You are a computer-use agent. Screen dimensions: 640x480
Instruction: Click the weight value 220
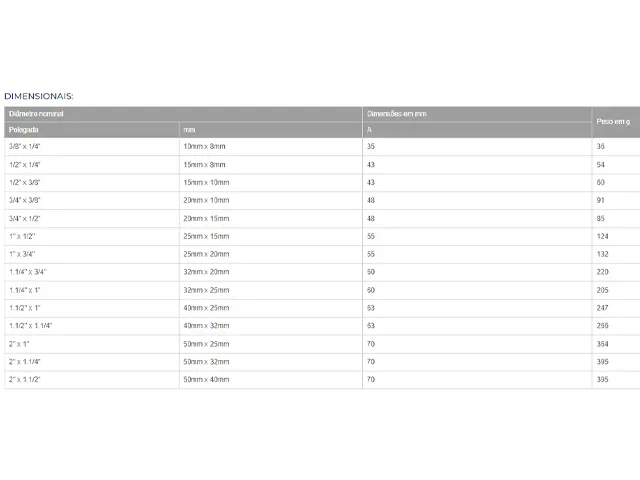pyautogui.click(x=602, y=272)
